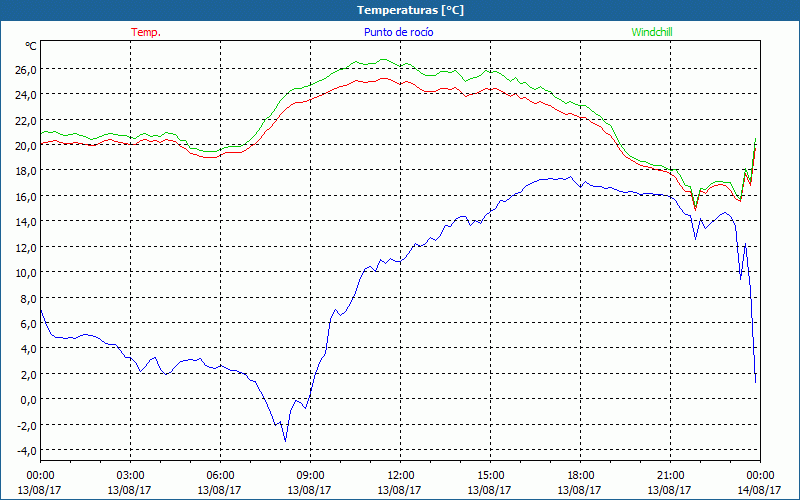Click the '18:00' time axis label
This screenshot has height=500, width=800.
(580, 476)
